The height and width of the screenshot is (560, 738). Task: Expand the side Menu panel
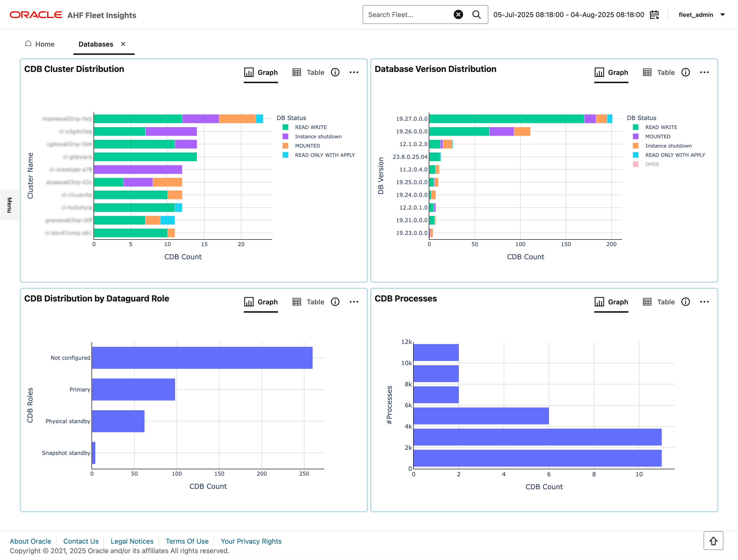(9, 205)
